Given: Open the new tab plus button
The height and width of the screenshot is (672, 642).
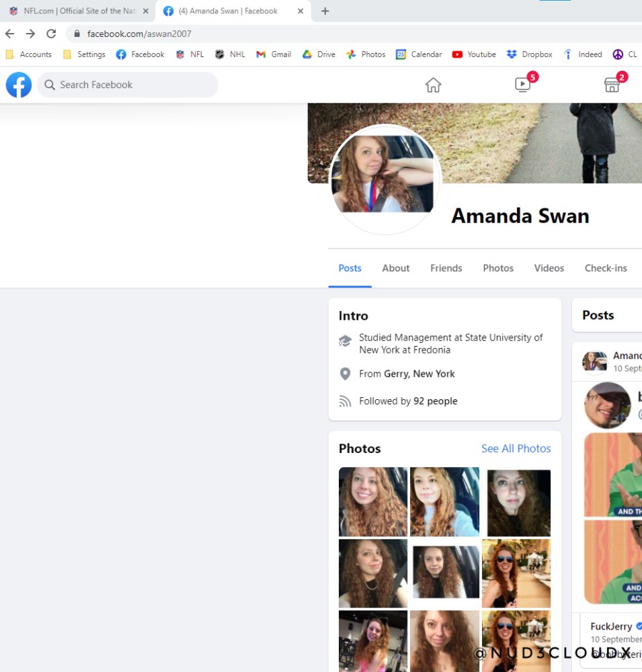Looking at the screenshot, I should (325, 11).
